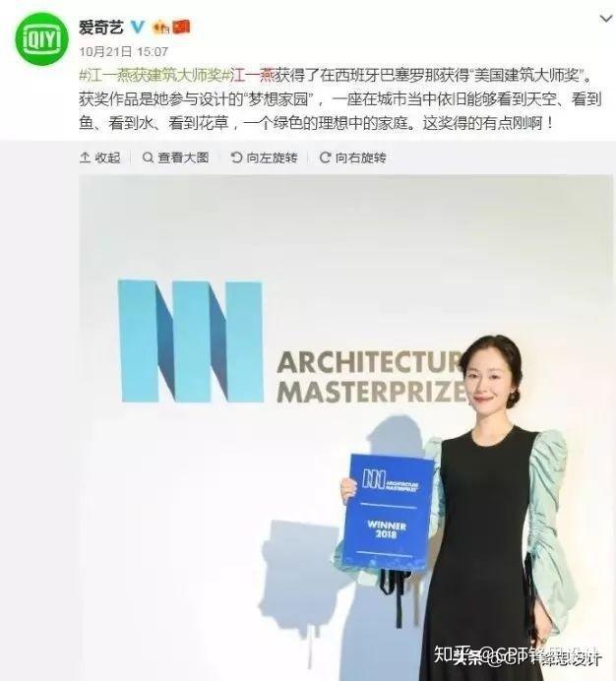Select 查看大图 to view full image
616x681 pixels.
[183, 157]
